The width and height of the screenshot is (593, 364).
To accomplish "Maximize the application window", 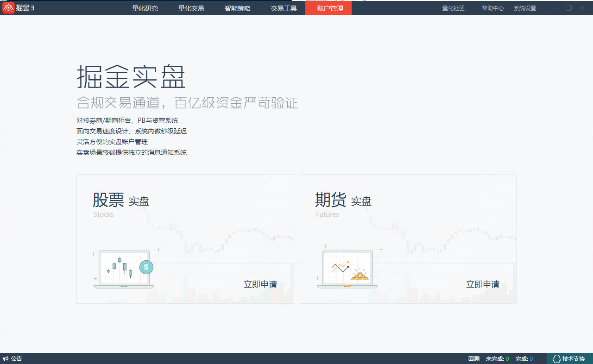I will coord(568,8).
